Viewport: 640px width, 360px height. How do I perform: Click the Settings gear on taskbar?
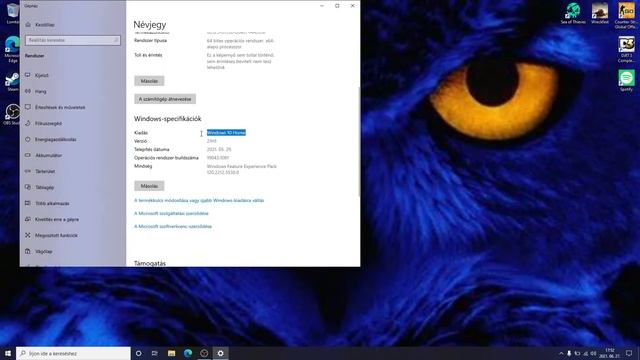[x=220, y=353]
